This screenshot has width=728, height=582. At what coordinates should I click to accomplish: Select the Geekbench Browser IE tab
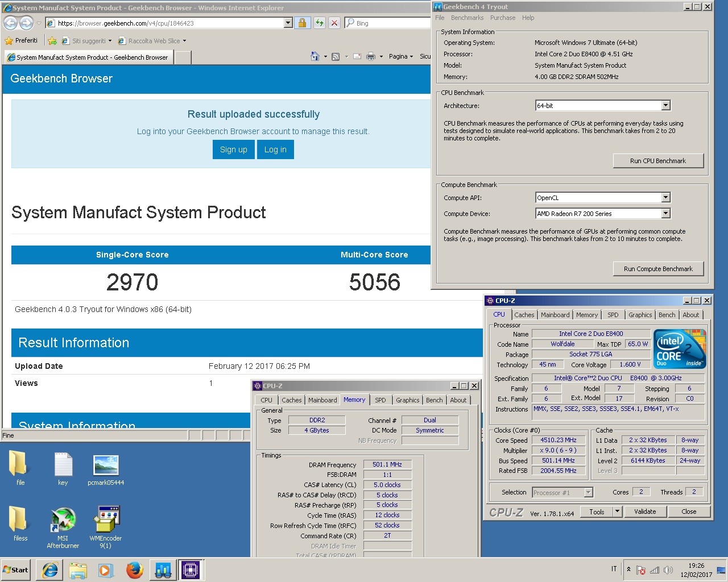point(89,57)
